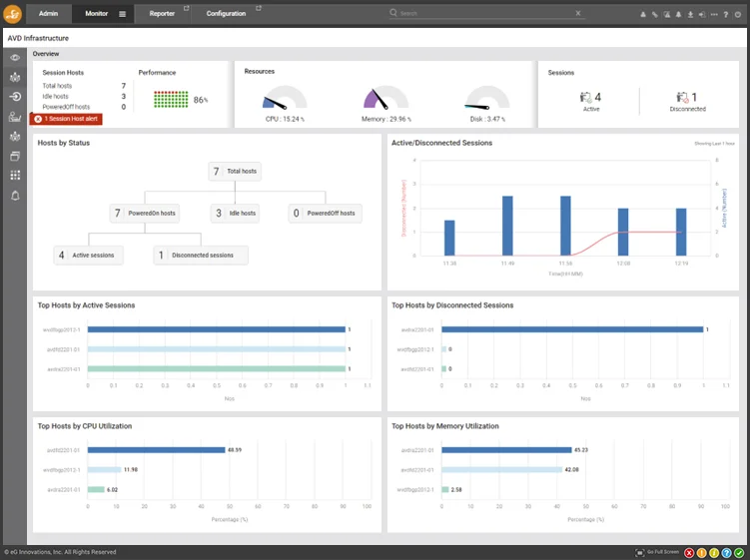Screen dimensions: 750x560
Task: Click the avdra2201-01 disconnected sessions bar
Action: click(x=572, y=329)
